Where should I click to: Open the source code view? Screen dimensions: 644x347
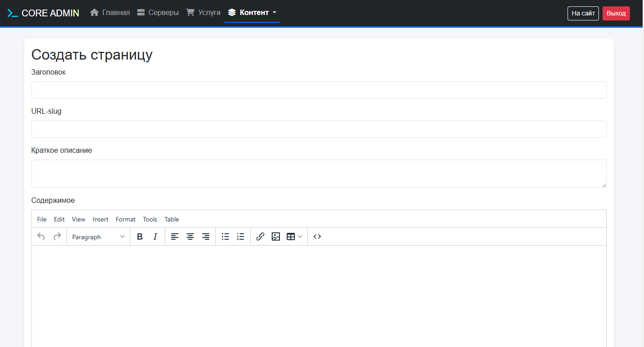click(317, 236)
